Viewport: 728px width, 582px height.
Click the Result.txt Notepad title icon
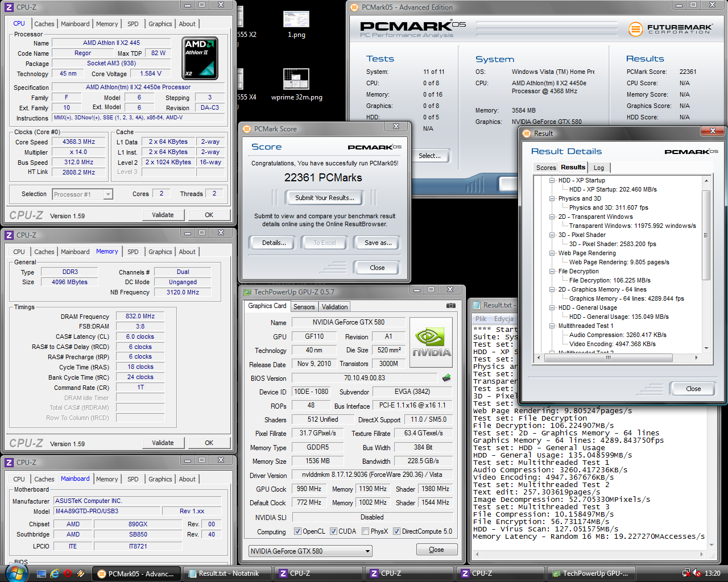(x=475, y=305)
